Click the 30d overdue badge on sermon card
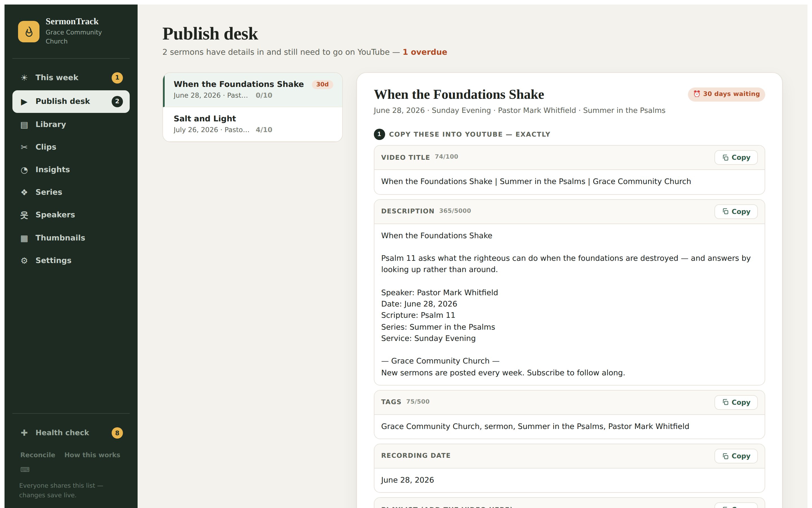Image resolution: width=812 pixels, height=508 pixels. [322, 84]
